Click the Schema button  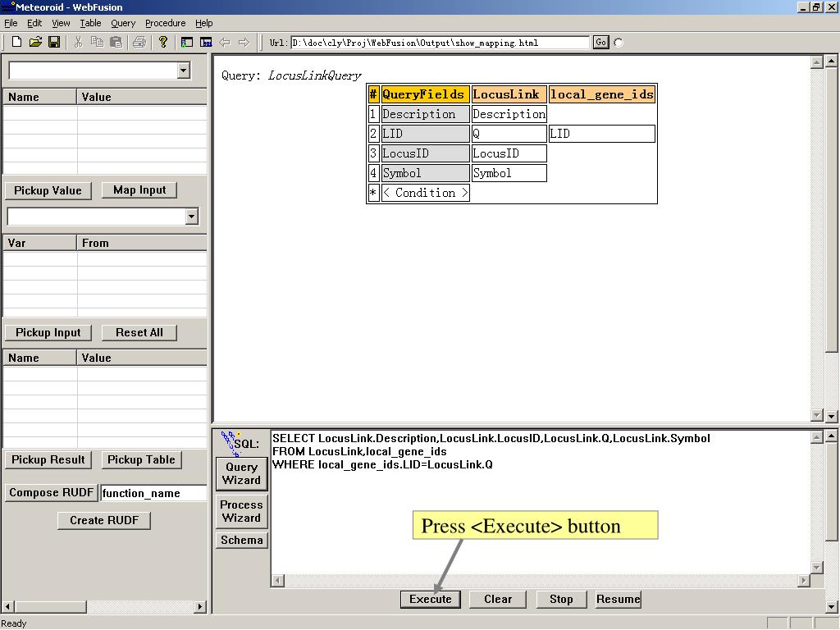(x=241, y=540)
